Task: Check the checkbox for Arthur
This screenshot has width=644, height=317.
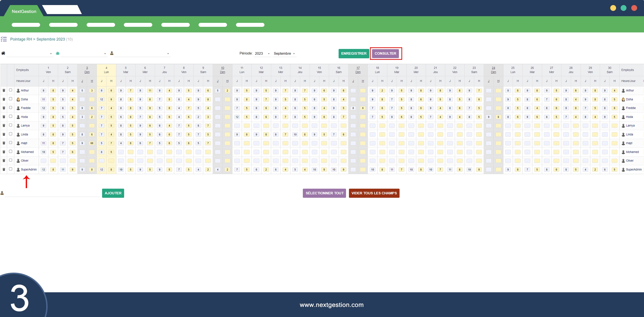Action: coord(11,90)
